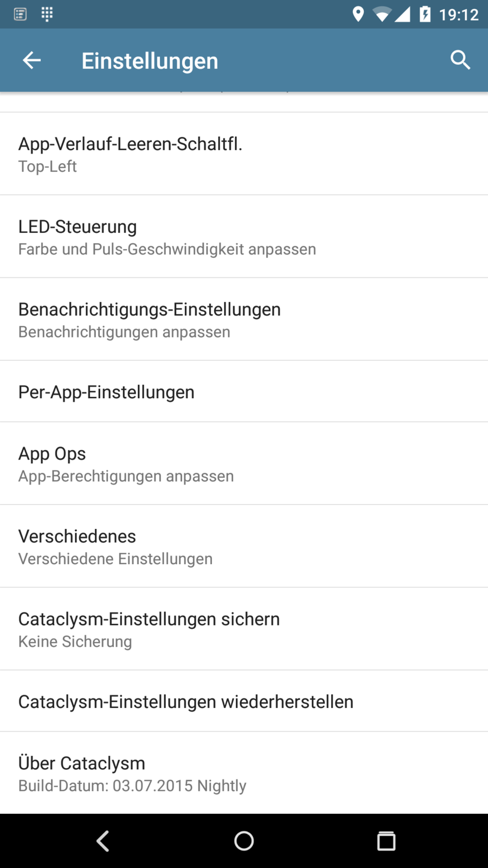The width and height of the screenshot is (488, 868).
Task: Tap the clock showing 19:12
Action: [x=459, y=15]
